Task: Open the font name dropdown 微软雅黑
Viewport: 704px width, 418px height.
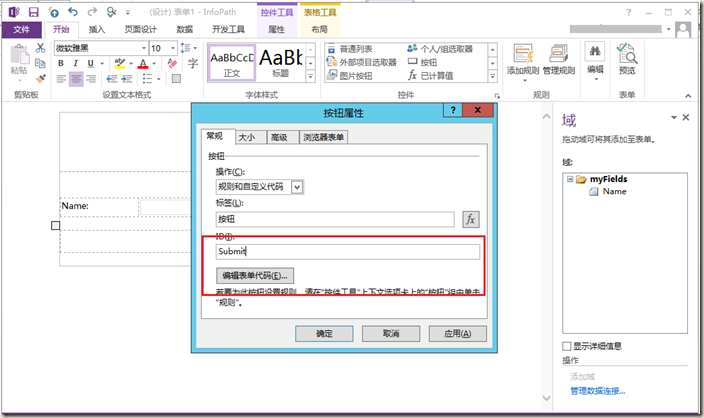Action: [x=144, y=48]
